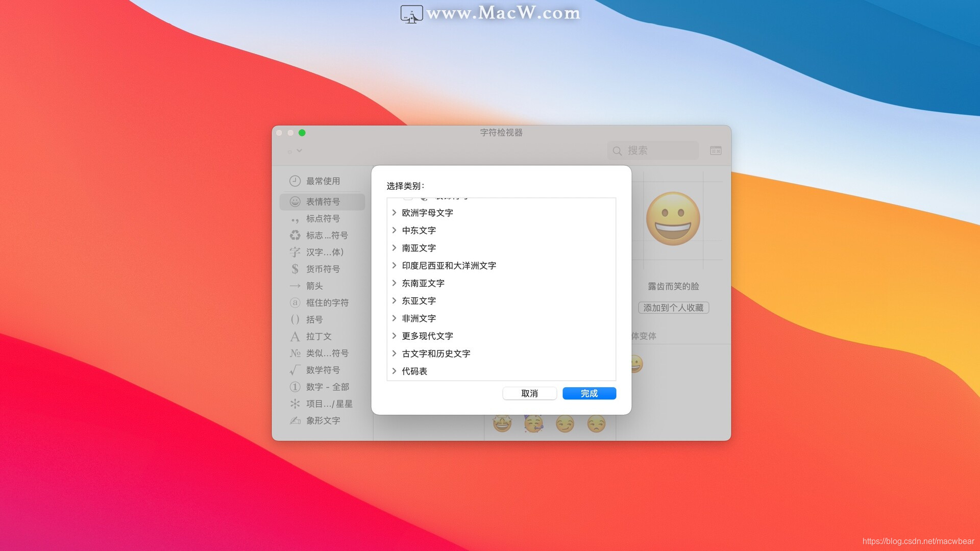This screenshot has width=980, height=551.
Task: Expand the 东亚文字 category
Action: tap(394, 300)
